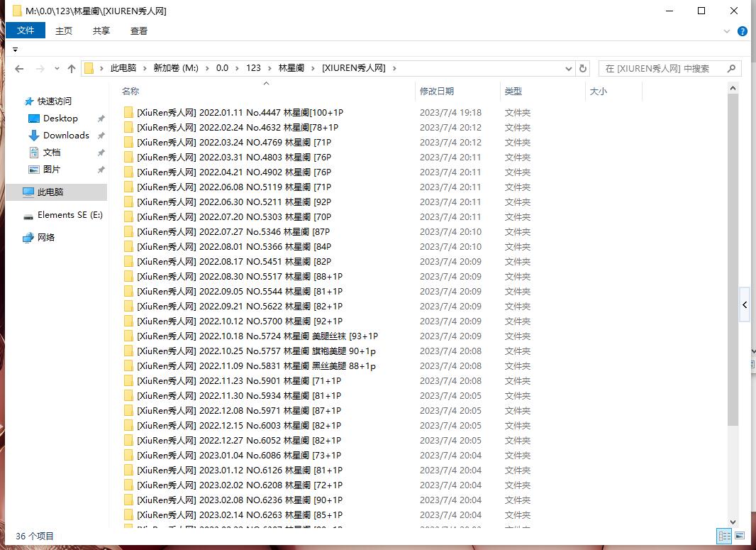Switch to large thumbnails view icon

740,536
